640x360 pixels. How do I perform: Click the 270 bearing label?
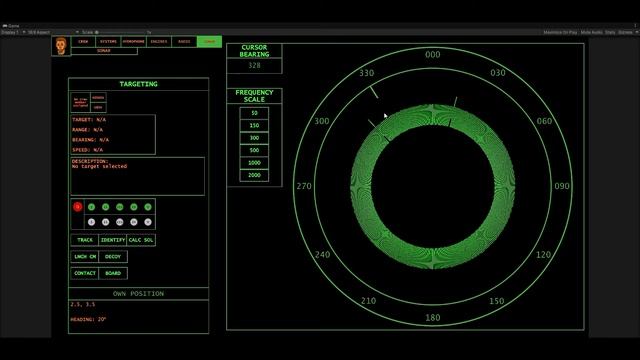pyautogui.click(x=304, y=186)
